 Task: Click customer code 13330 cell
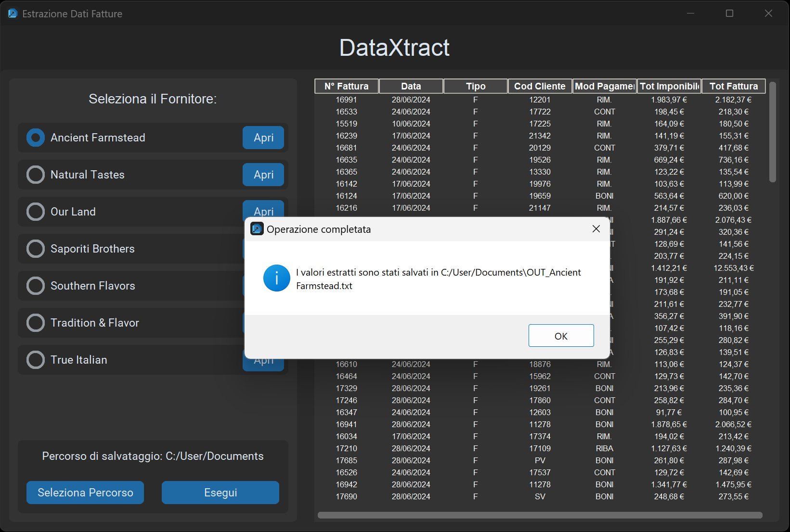pyautogui.click(x=540, y=172)
